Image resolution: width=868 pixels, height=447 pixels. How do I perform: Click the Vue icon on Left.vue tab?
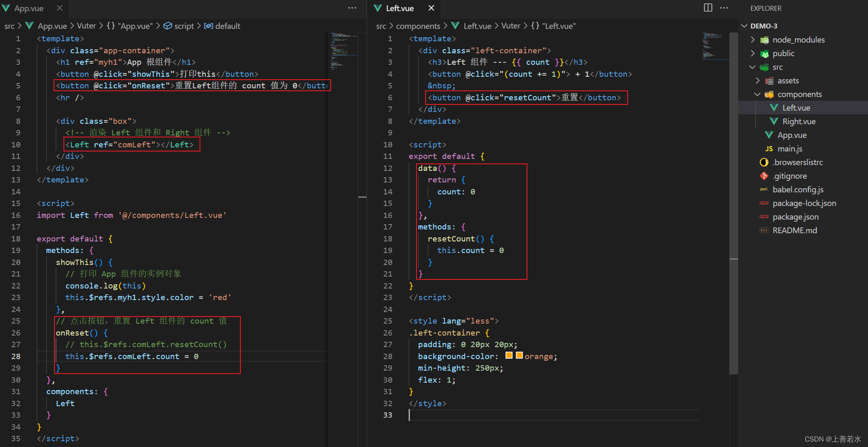click(377, 8)
